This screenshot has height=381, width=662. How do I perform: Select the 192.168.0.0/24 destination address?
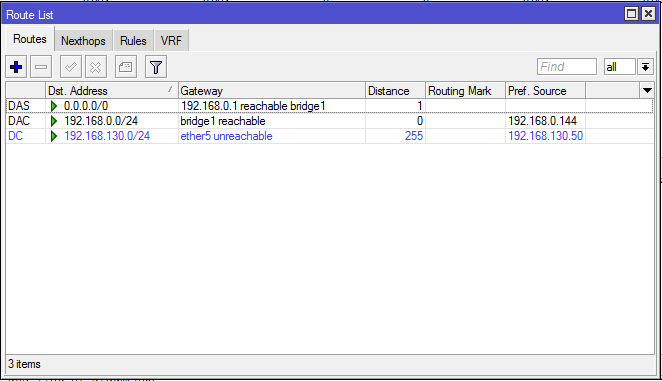(x=101, y=121)
